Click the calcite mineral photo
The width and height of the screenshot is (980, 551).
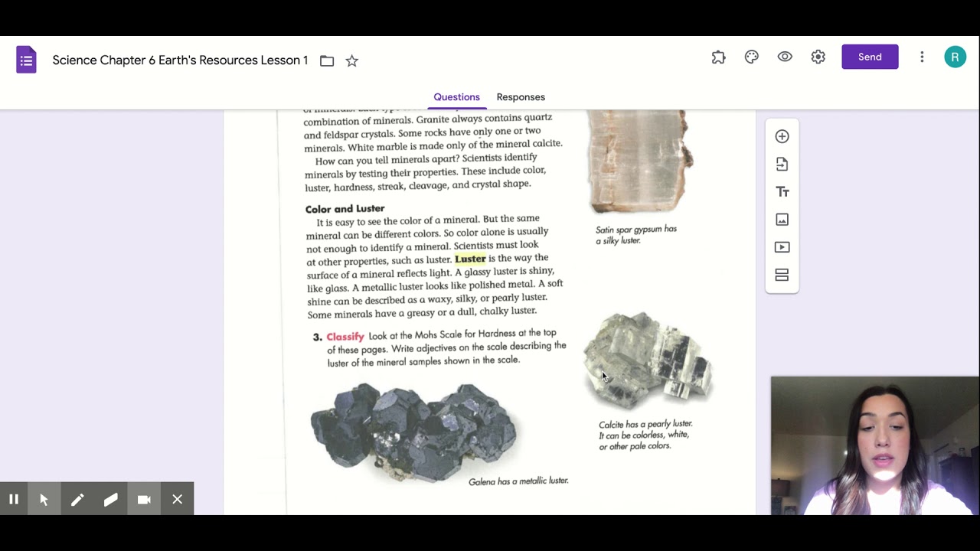pos(648,359)
